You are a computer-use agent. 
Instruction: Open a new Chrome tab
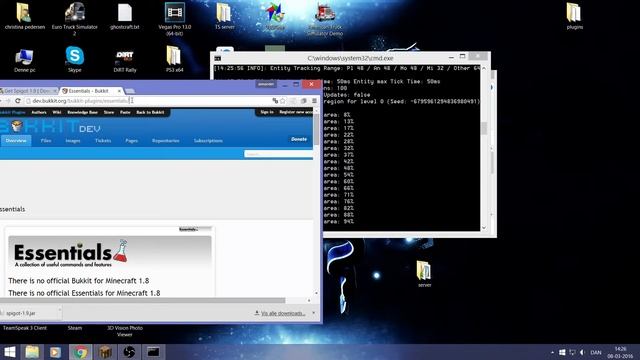click(130, 91)
